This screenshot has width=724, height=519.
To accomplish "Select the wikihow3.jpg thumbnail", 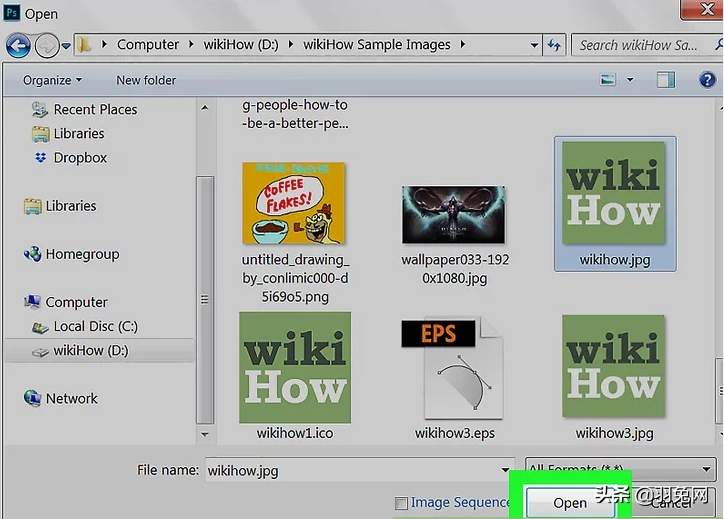I will (x=614, y=367).
